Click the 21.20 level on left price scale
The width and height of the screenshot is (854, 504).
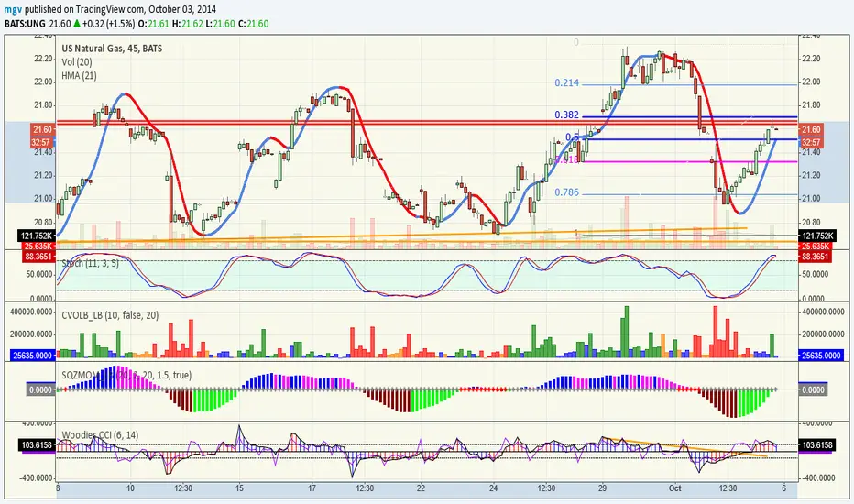(x=44, y=175)
